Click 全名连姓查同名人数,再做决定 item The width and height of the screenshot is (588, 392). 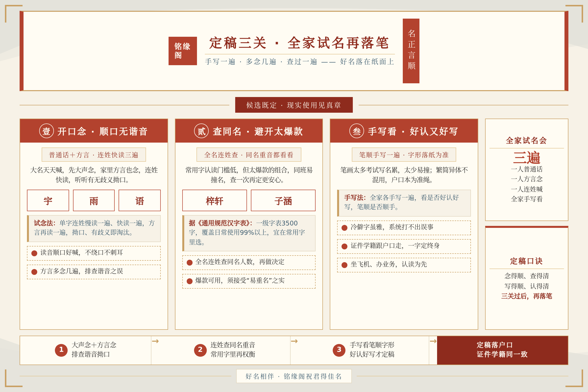click(249, 262)
